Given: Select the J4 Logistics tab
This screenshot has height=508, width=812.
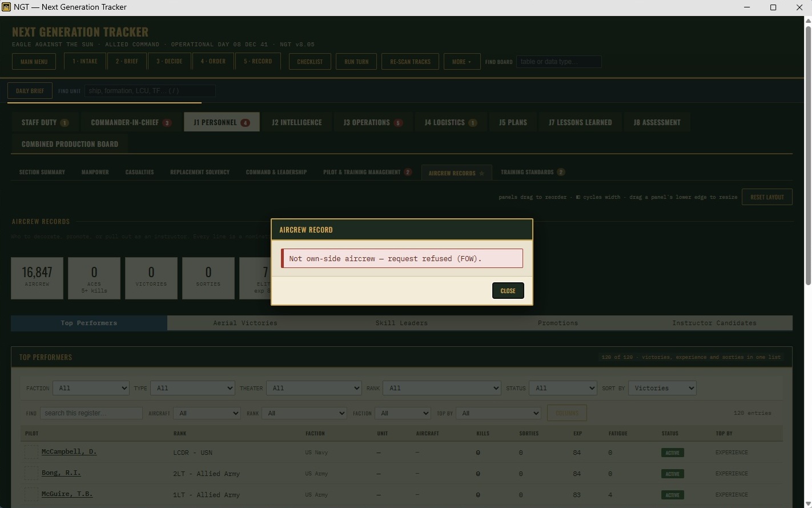Looking at the screenshot, I should [451, 122].
